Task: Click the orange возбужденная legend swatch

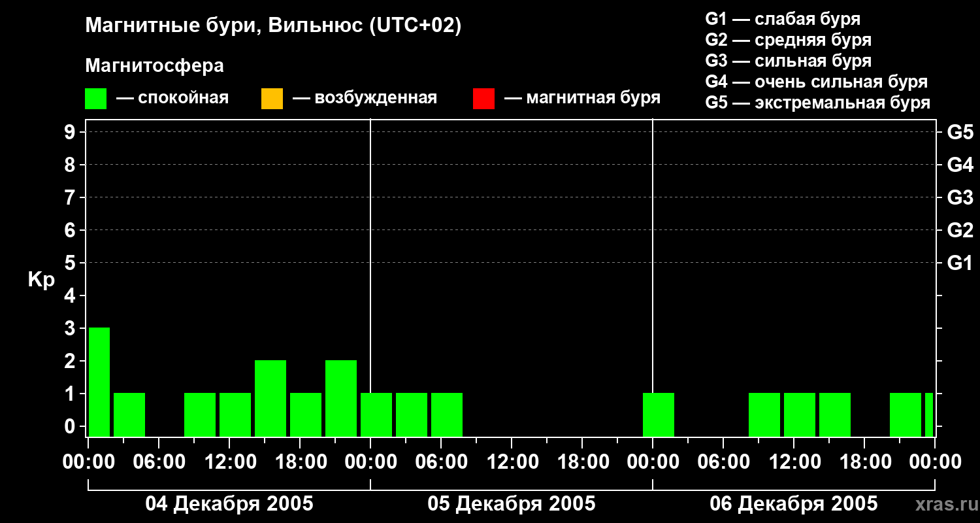Action: pos(272,99)
